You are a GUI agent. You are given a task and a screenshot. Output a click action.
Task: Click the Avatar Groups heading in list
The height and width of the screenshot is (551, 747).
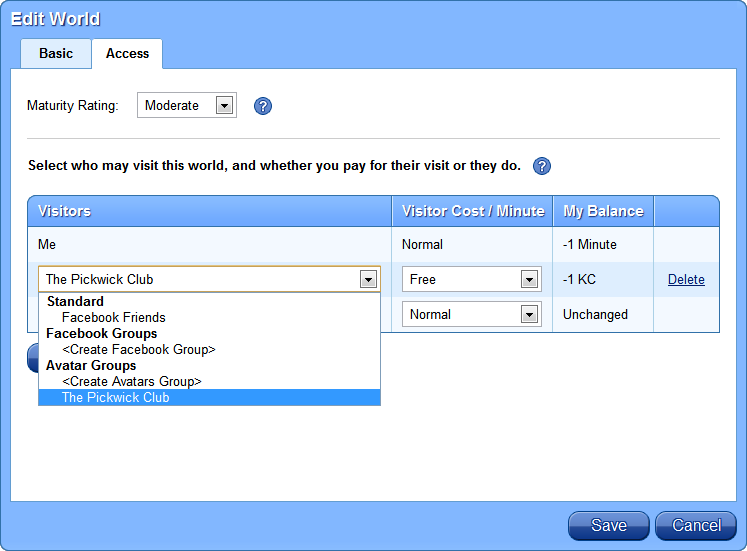[x=91, y=365]
